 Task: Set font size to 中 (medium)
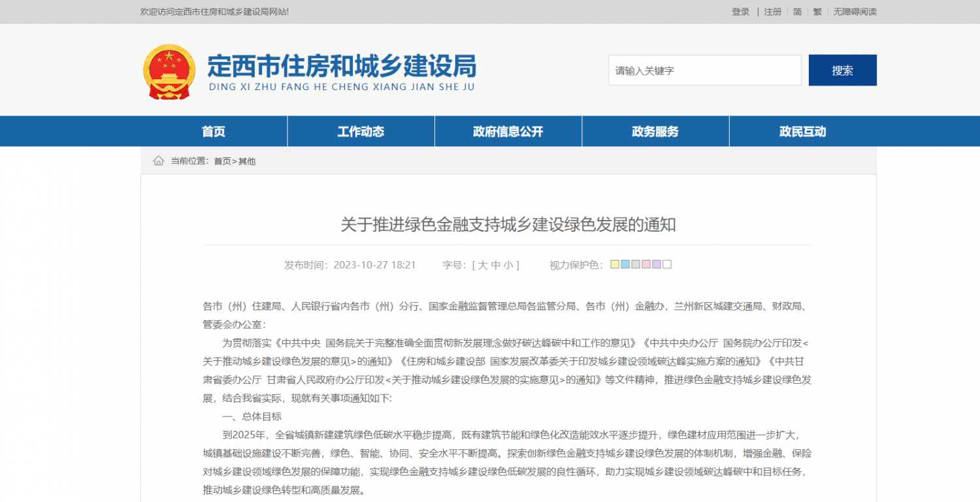tap(496, 265)
